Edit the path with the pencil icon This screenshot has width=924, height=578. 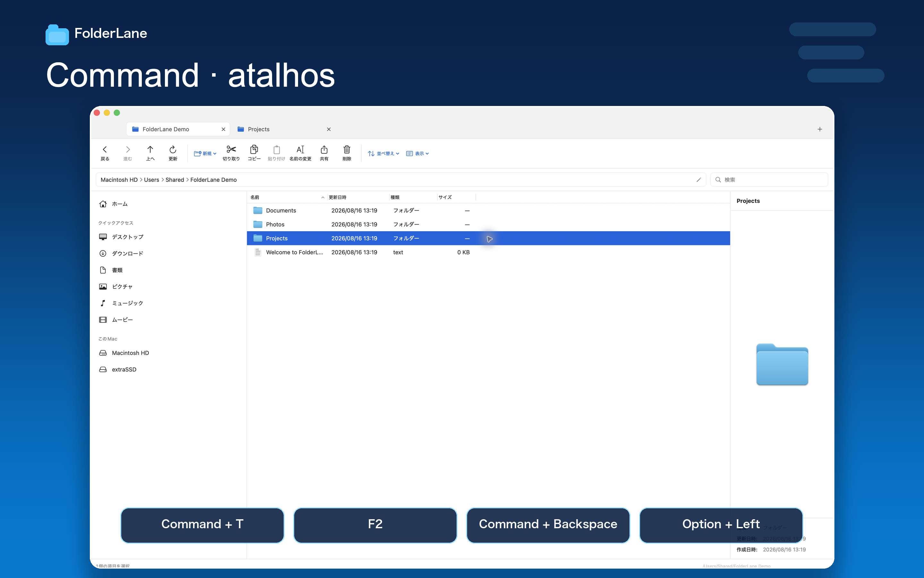pyautogui.click(x=699, y=180)
